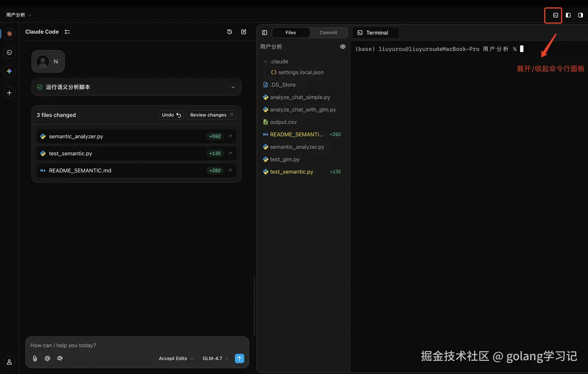Send the message with arrow button

(239, 358)
